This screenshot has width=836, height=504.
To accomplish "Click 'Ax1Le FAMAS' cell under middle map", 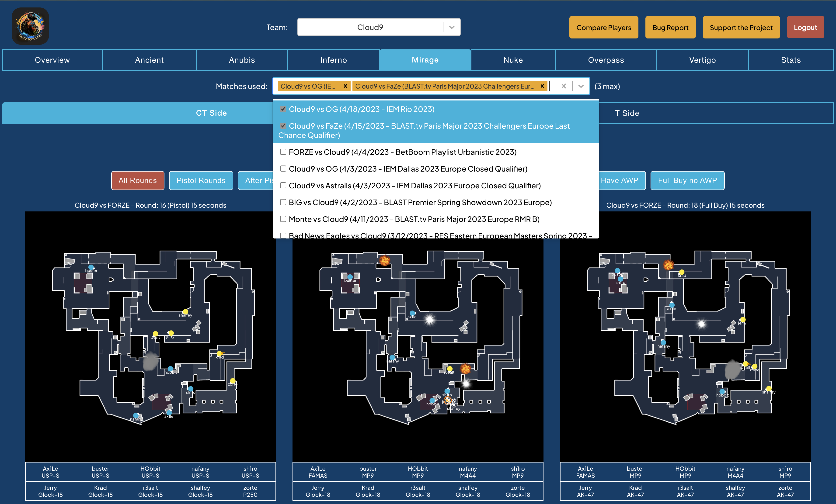I will tap(318, 472).
